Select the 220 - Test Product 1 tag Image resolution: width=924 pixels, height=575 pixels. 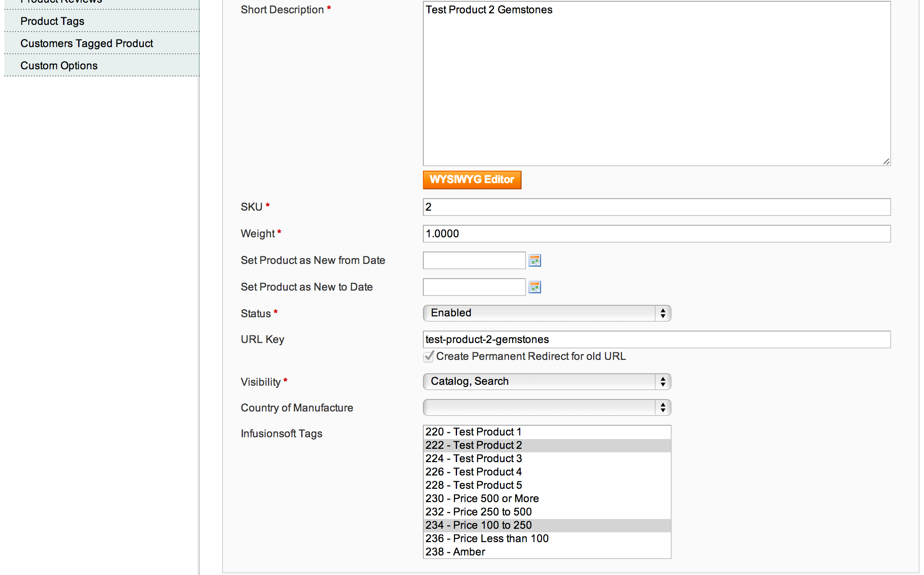(x=474, y=431)
